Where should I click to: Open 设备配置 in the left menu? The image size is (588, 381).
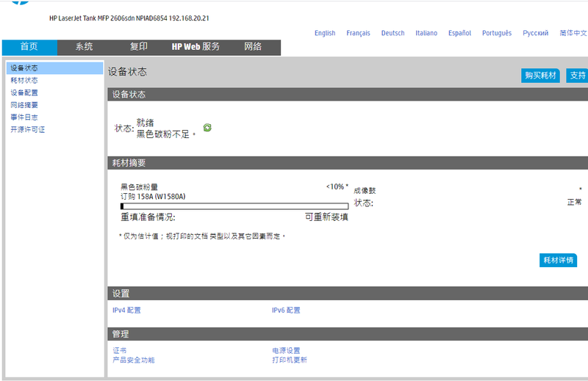24,93
